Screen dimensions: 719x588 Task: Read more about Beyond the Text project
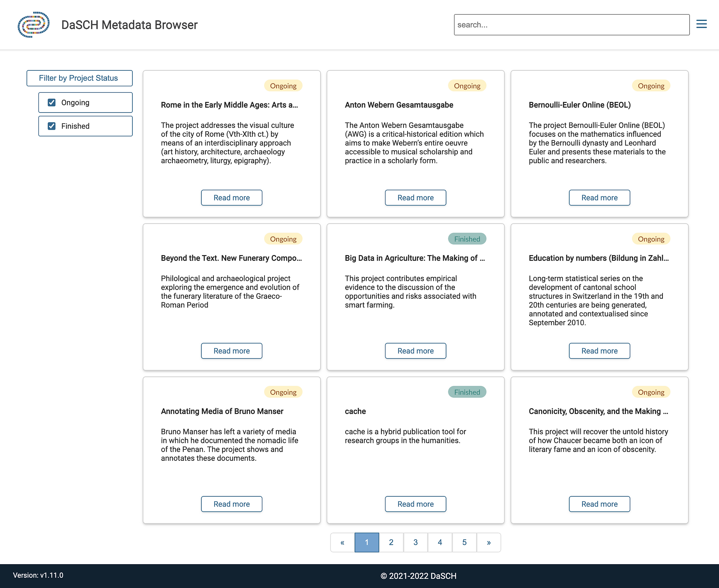pos(231,351)
